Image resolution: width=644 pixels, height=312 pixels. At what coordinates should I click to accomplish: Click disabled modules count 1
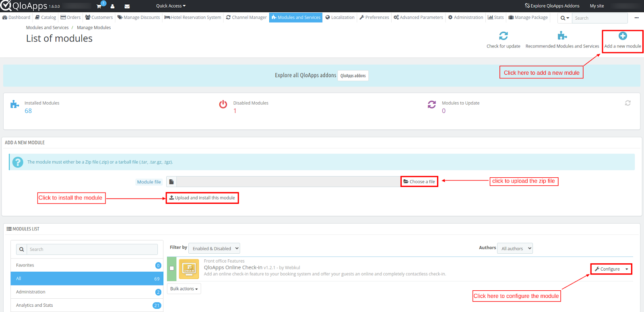pyautogui.click(x=235, y=111)
